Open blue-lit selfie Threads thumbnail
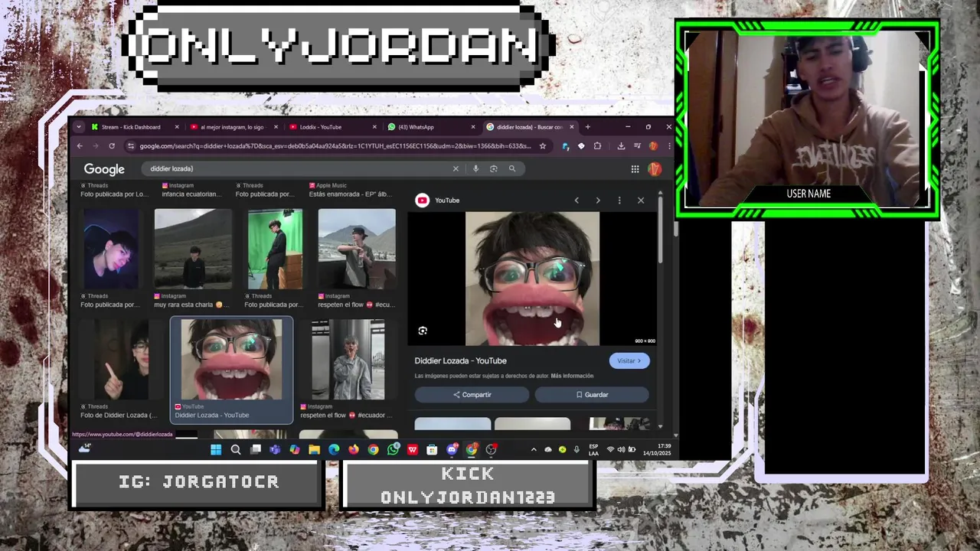The image size is (980, 551). coord(112,249)
